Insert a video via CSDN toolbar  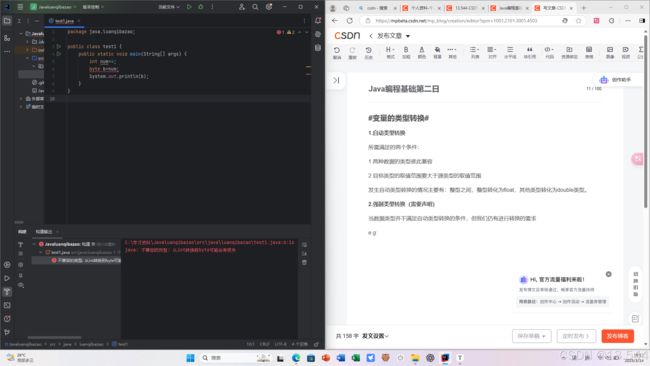click(626, 52)
